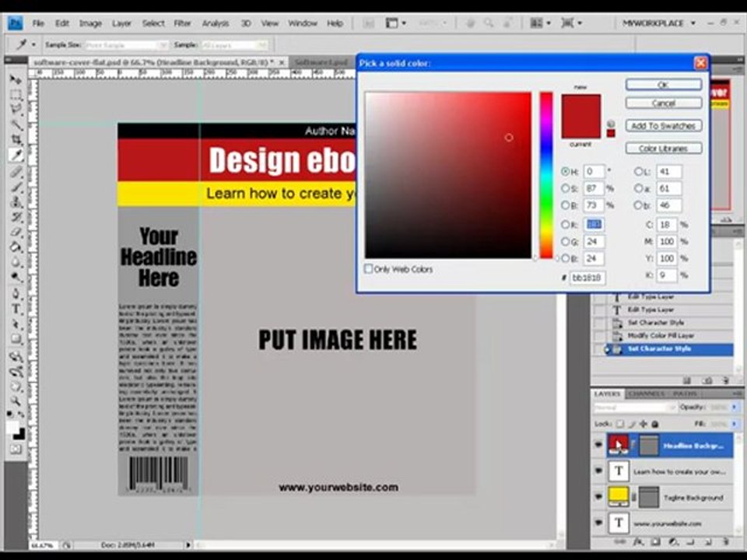The width and height of the screenshot is (747, 560).
Task: Select the G green radio button
Action: point(565,241)
